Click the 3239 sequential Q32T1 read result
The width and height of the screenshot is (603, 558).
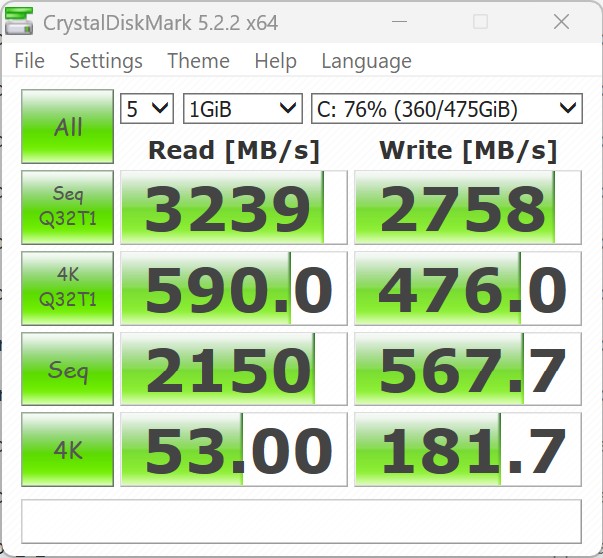coord(234,208)
